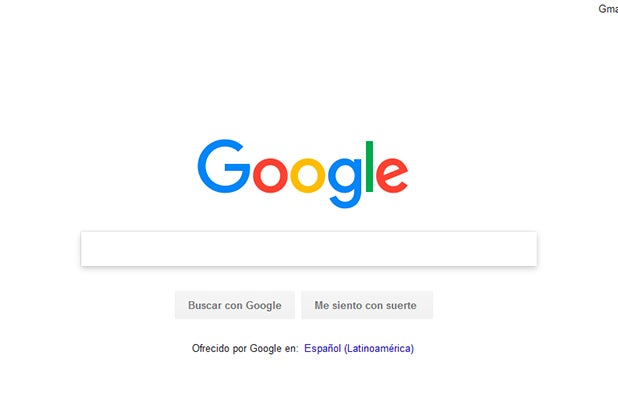
Task: Click the word Buscar on search button
Action: [205, 305]
